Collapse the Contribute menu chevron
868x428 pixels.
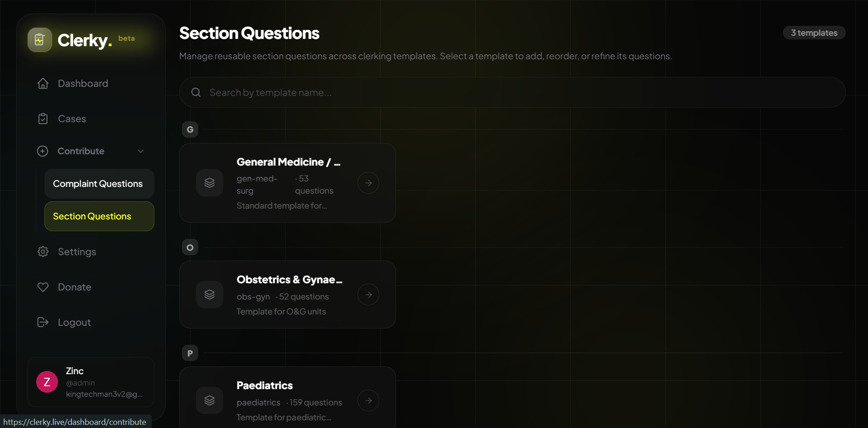(141, 151)
